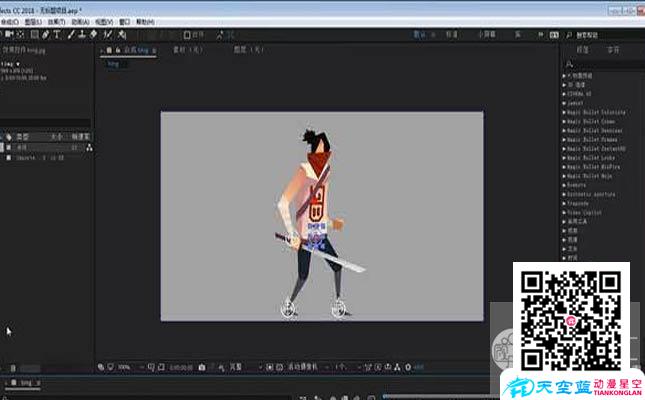
Task: Expand Magic Bullet Looks category
Action: (x=564, y=158)
